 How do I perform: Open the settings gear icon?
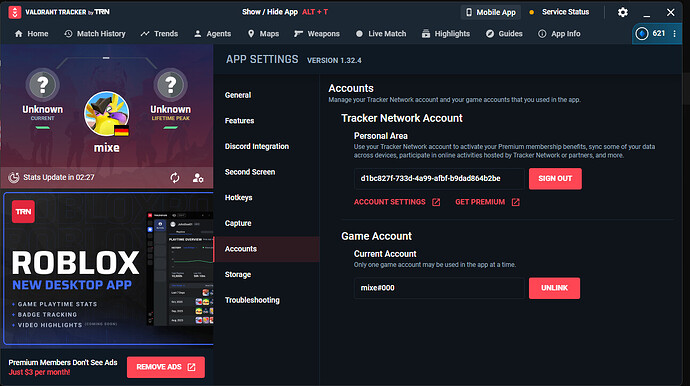pos(623,12)
